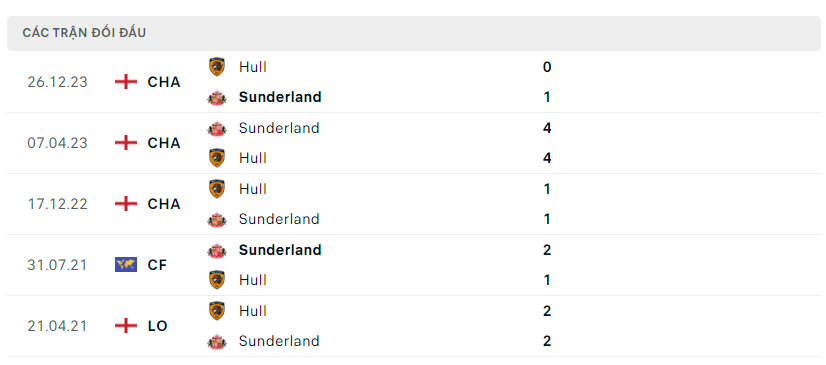Open bold Sunderland team in 31.07.21 match
The height and width of the screenshot is (365, 826).
point(280,250)
